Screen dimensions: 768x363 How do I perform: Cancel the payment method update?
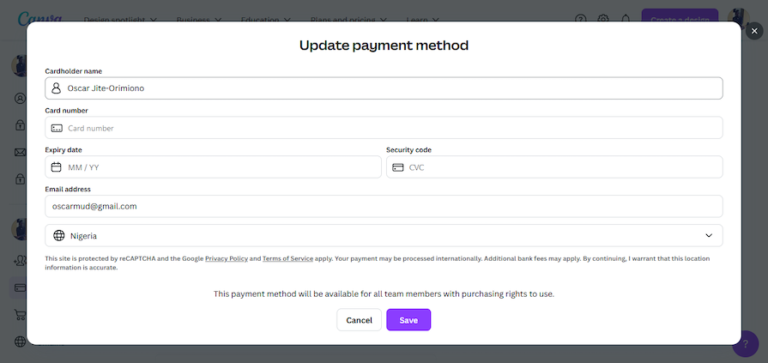pyautogui.click(x=359, y=320)
